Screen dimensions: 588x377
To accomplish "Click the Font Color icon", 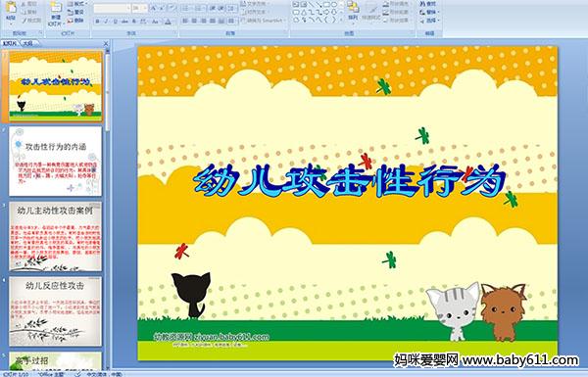I will (168, 22).
